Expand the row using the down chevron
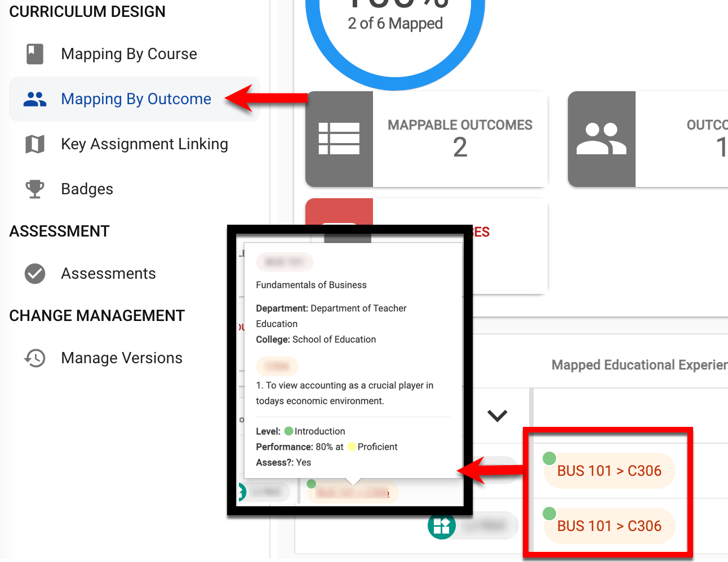The width and height of the screenshot is (728, 562). (498, 416)
